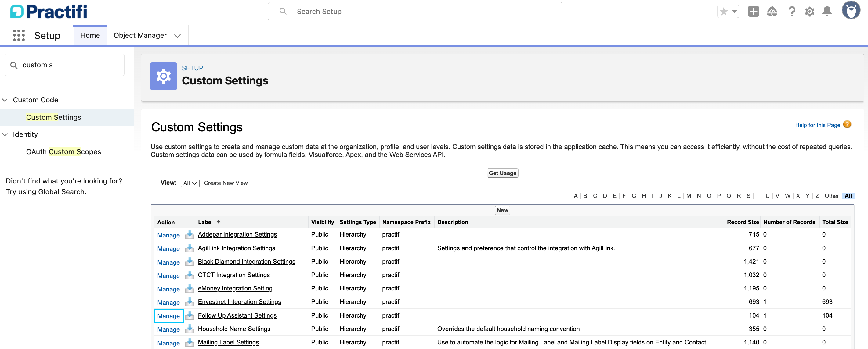Click the download icon for eMoney Integration Setting
The width and height of the screenshot is (868, 349).
190,288
